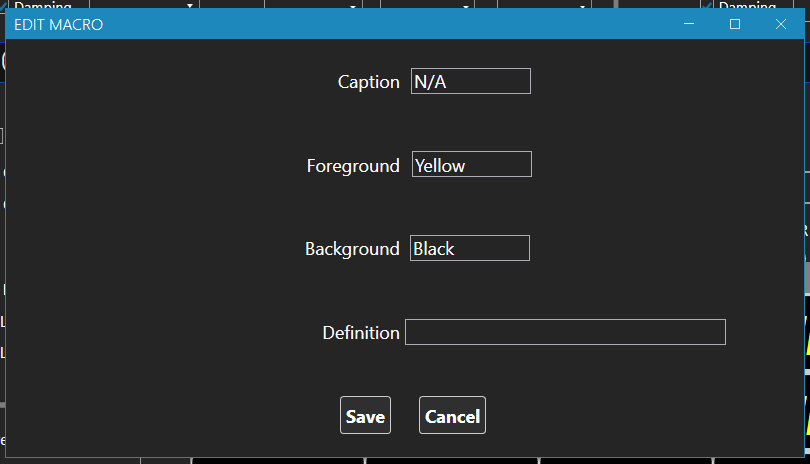Maximize the Edit Macro window

(735, 24)
